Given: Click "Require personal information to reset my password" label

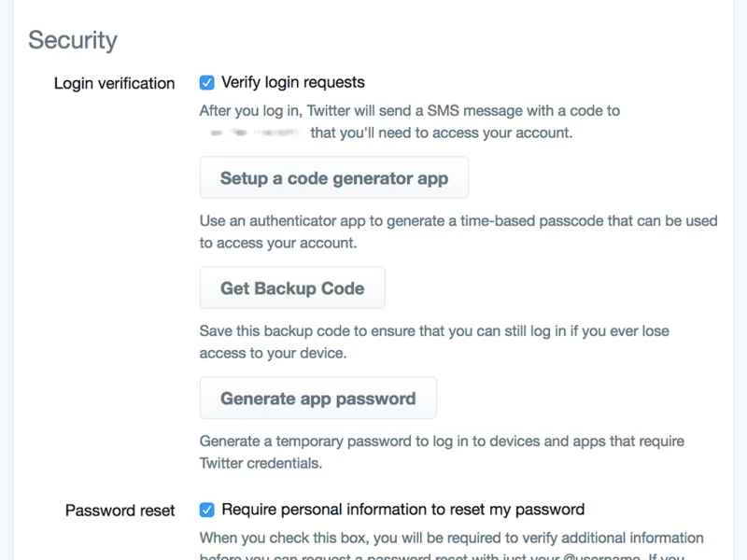Looking at the screenshot, I should coord(402,510).
